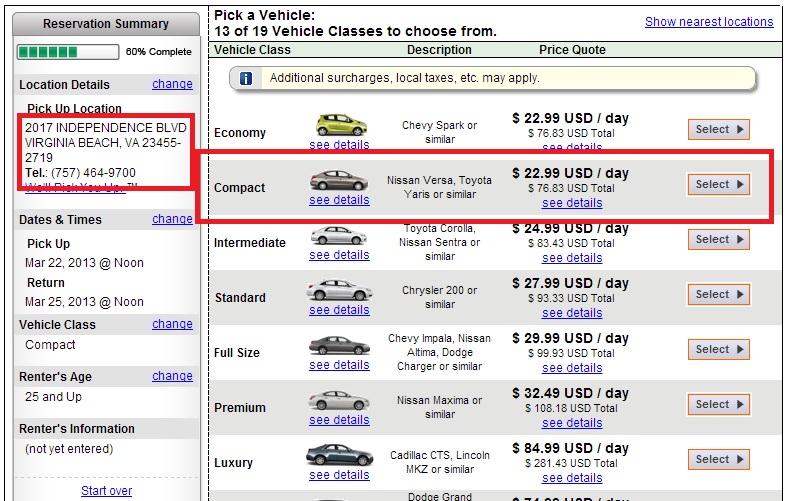Click the Price Quote column header

tap(572, 50)
